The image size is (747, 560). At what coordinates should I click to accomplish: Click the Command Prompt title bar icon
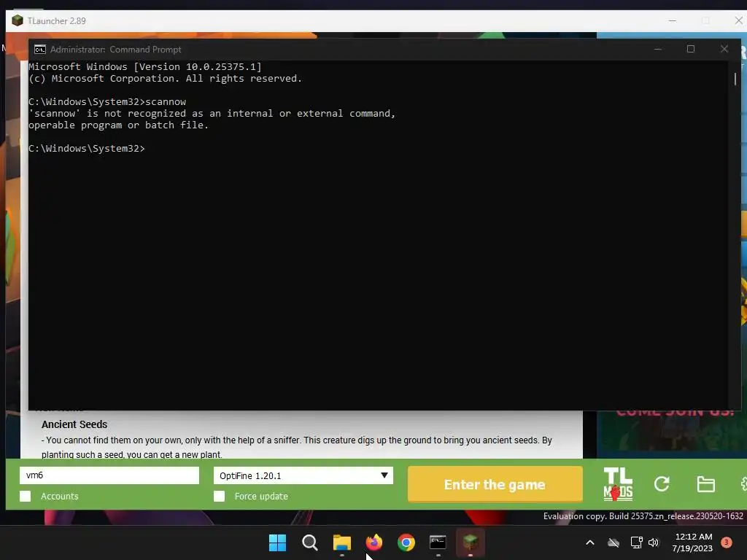(x=40, y=50)
